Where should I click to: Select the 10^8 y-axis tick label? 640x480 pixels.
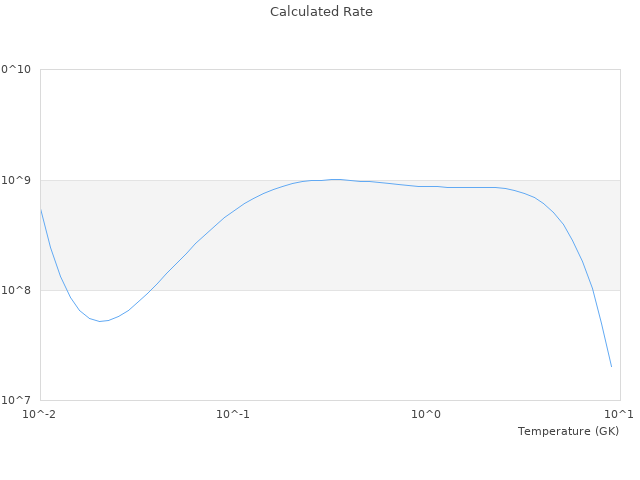point(18,290)
